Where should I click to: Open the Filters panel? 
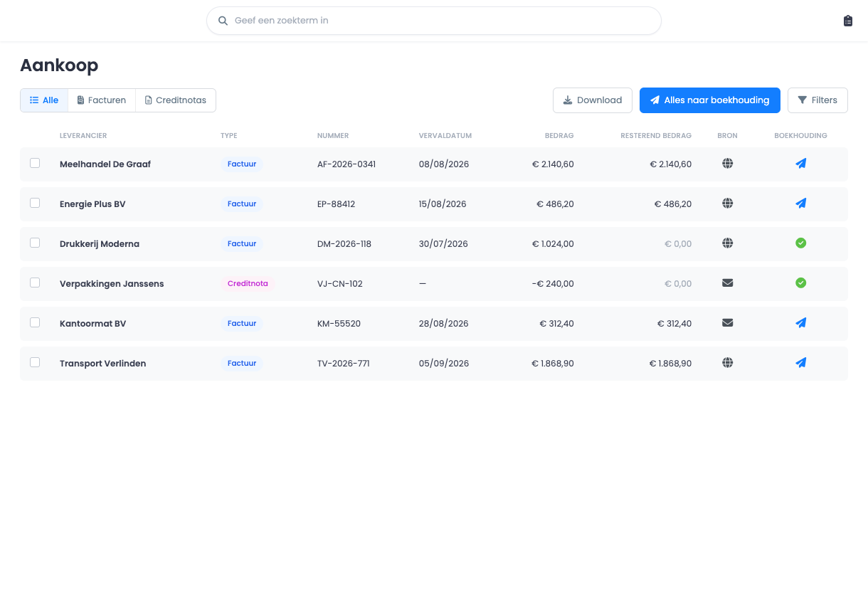tap(817, 100)
